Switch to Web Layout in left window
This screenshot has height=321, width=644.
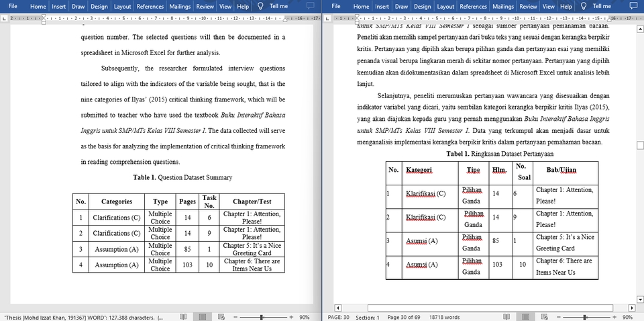click(221, 317)
